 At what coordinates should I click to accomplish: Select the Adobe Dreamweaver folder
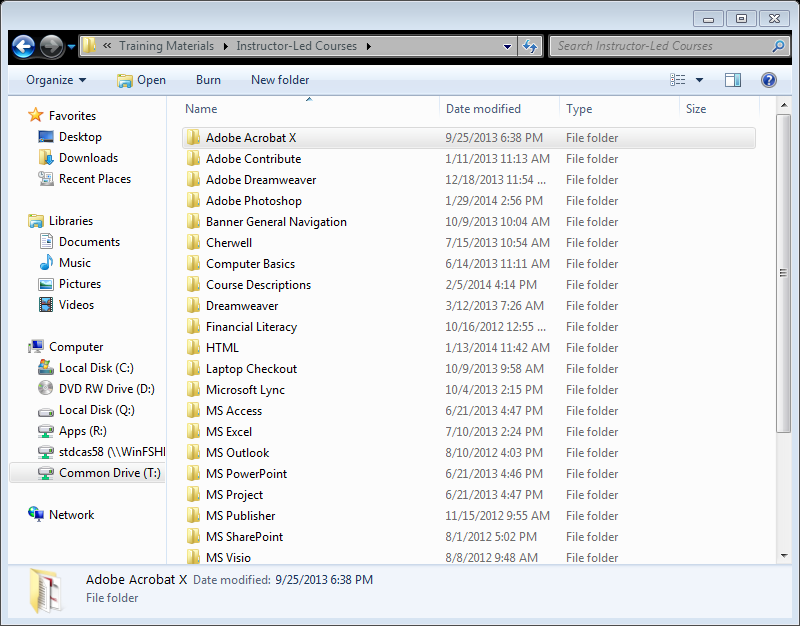coord(261,180)
